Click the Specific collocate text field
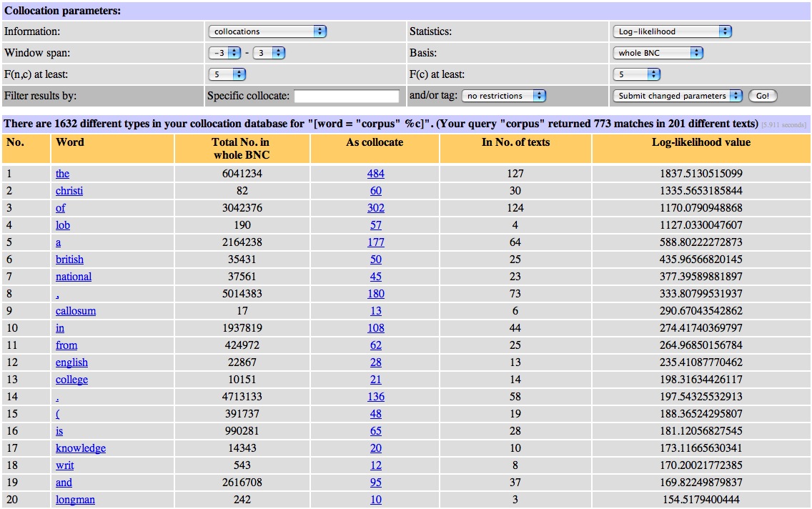The height and width of the screenshot is (509, 812). pos(347,96)
